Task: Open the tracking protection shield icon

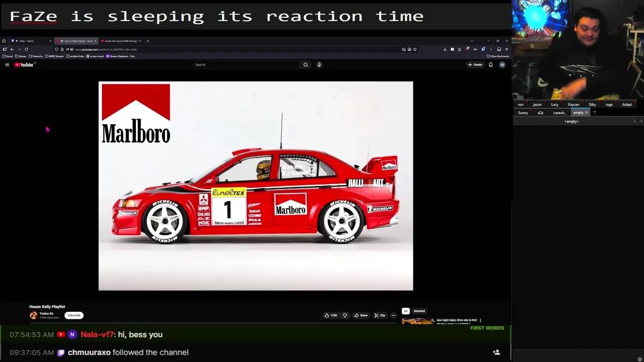Action: click(56, 49)
